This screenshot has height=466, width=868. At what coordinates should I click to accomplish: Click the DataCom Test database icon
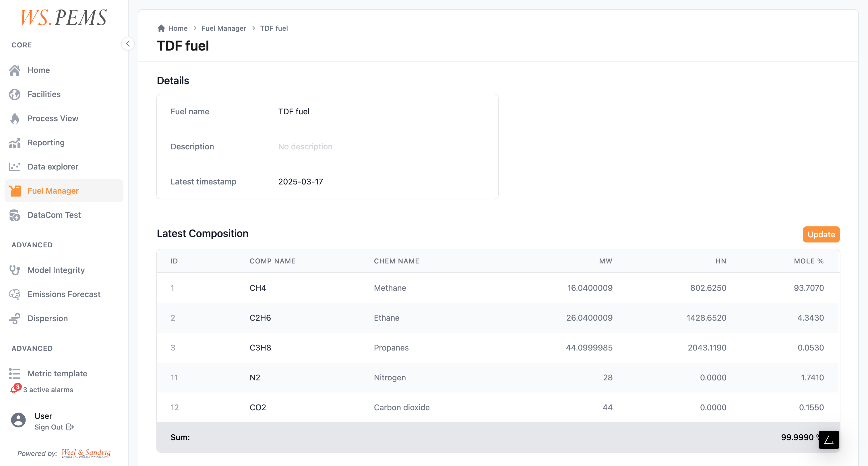pyautogui.click(x=15, y=215)
